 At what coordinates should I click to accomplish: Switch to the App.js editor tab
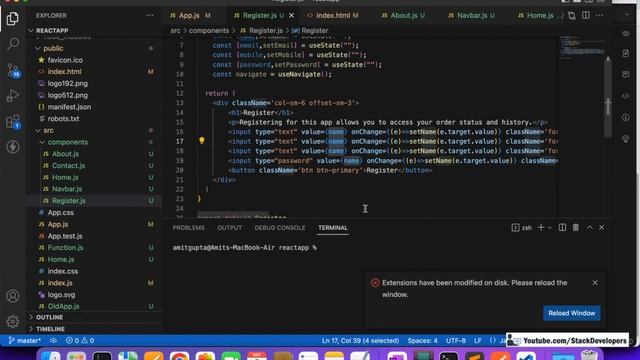pos(190,16)
